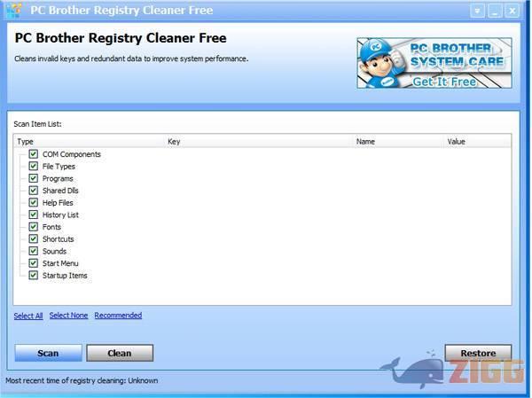Image resolution: width=532 pixels, height=398 pixels.
Task: Toggle the Shared Dlls checkbox
Action: tap(34, 191)
